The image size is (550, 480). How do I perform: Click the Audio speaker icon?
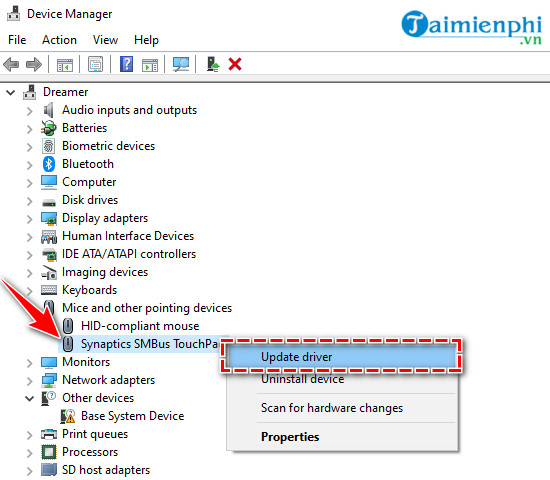pos(49,110)
